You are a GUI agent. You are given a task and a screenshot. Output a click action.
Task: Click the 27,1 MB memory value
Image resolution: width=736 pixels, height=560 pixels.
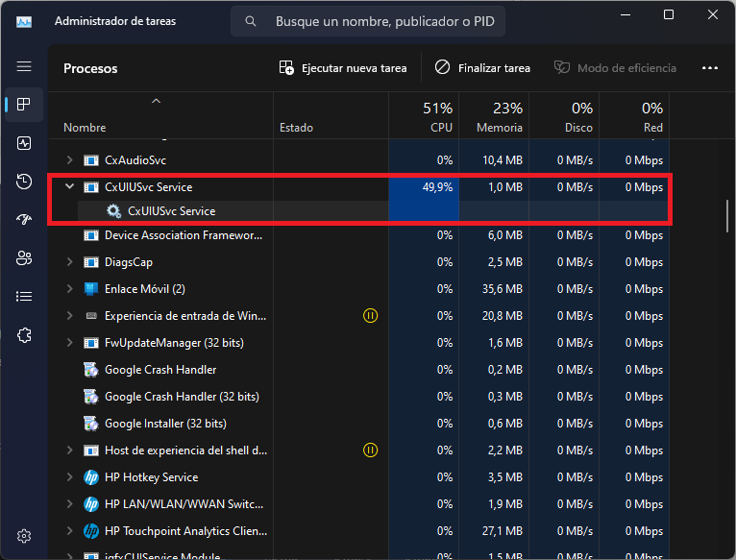[x=503, y=531]
